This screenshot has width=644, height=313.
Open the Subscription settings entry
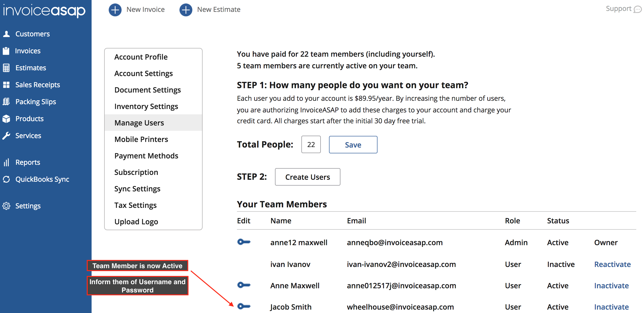pos(136,172)
